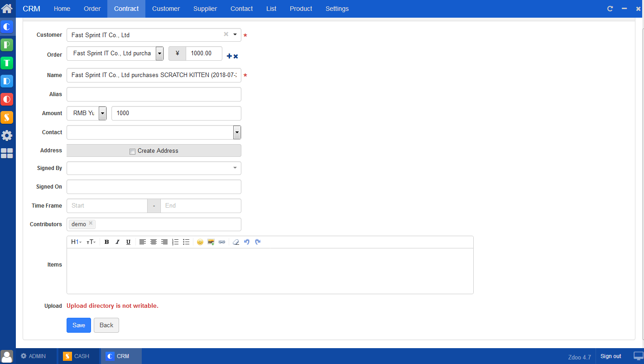Insert a numbered list in the editor
This screenshot has height=364, width=644.
175,242
